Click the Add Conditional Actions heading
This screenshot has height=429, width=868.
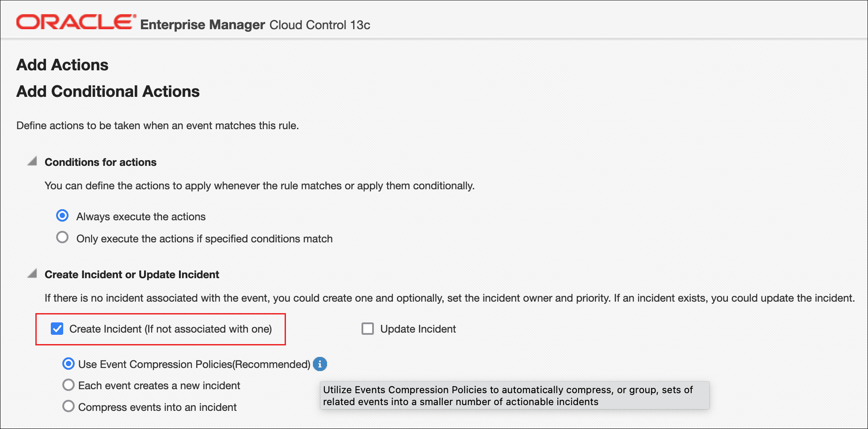(x=108, y=92)
